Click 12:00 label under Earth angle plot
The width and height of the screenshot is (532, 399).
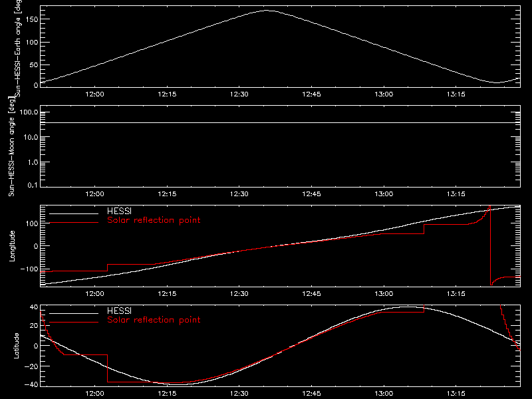[94, 94]
